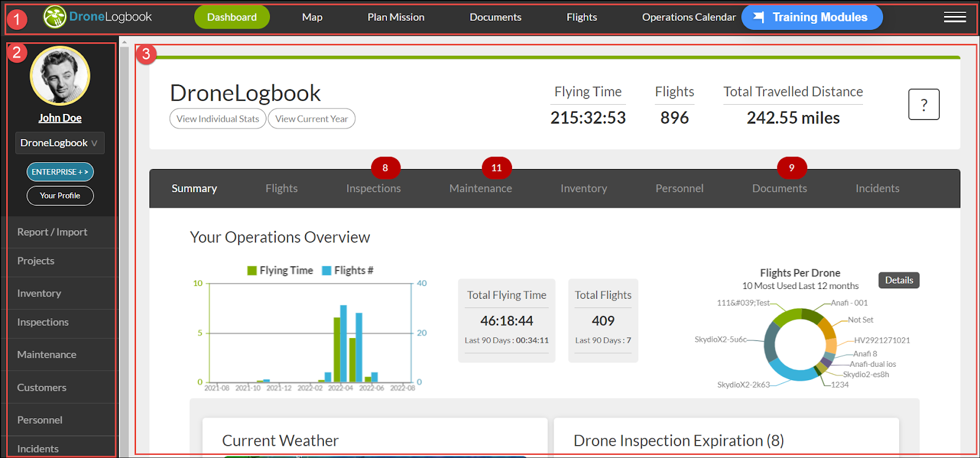This screenshot has height=458, width=980.
Task: Switch to the Summary tab
Action: pyautogui.click(x=194, y=189)
